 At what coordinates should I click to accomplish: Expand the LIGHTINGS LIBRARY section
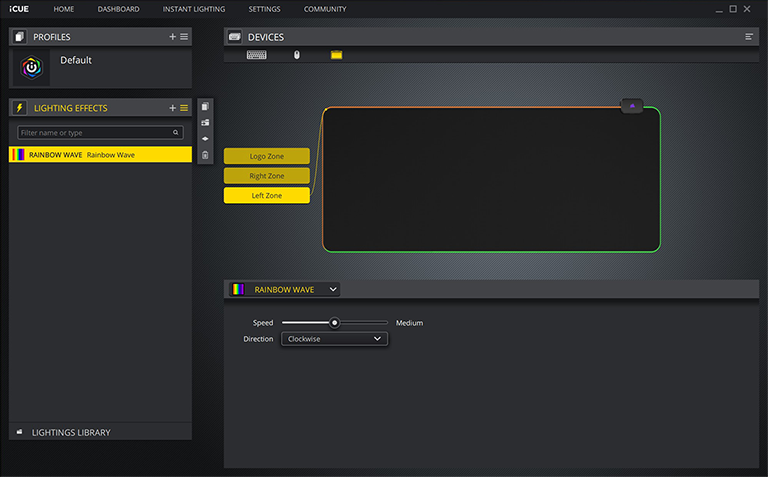[x=100, y=432]
